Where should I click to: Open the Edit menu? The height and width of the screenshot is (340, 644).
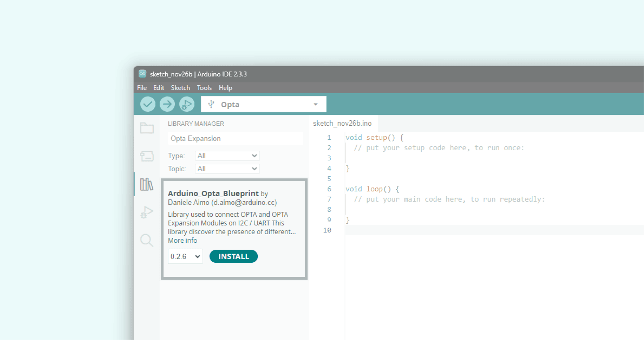tap(158, 88)
